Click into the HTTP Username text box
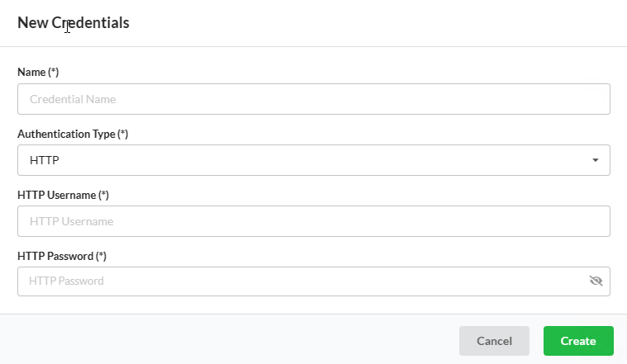The height and width of the screenshot is (364, 627). point(314,221)
